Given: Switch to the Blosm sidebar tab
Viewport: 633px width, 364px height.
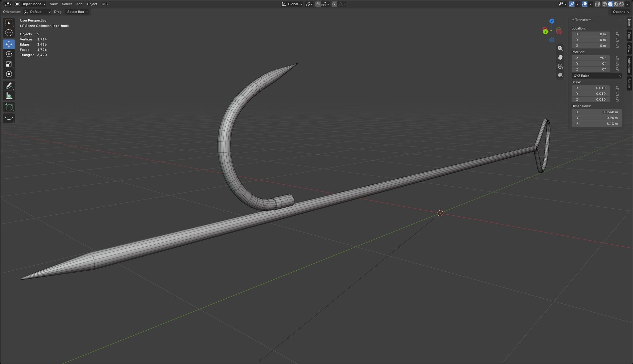Looking at the screenshot, I should (629, 83).
